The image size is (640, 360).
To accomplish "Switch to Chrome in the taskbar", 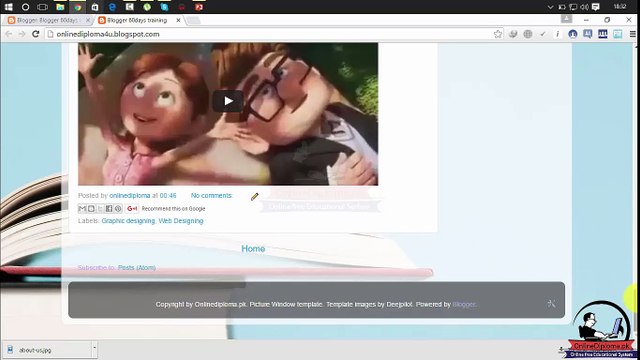I will click(x=78, y=7).
